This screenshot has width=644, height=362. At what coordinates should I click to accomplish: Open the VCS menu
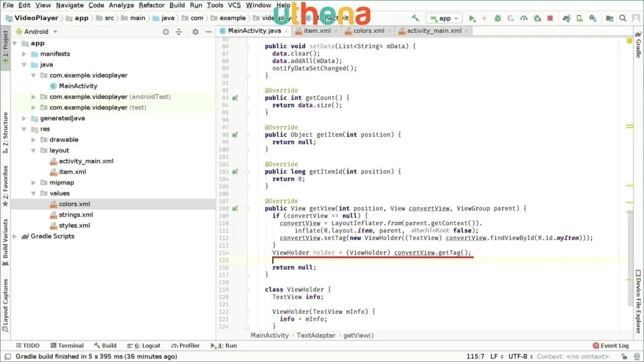(234, 6)
